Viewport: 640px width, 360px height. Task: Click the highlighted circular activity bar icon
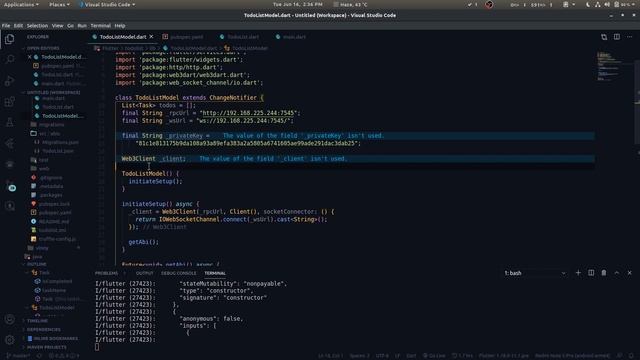[12, 188]
